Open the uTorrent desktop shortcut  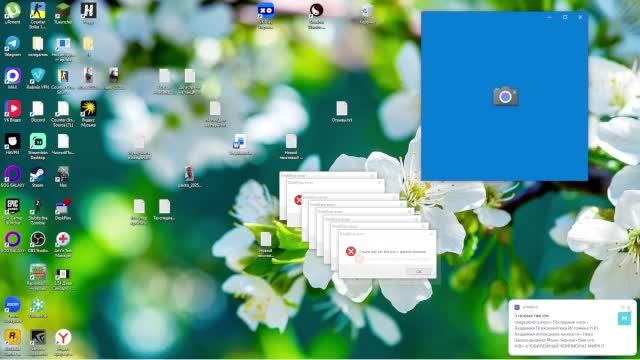(12, 11)
